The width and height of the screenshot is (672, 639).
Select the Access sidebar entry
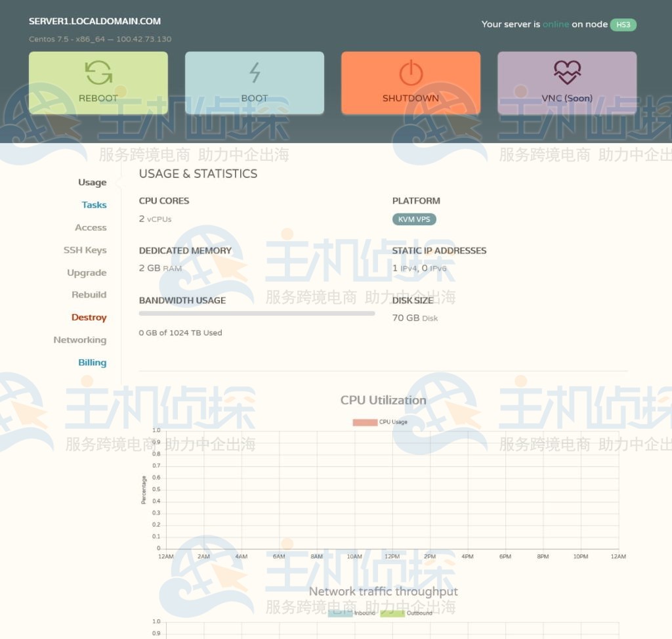[91, 227]
